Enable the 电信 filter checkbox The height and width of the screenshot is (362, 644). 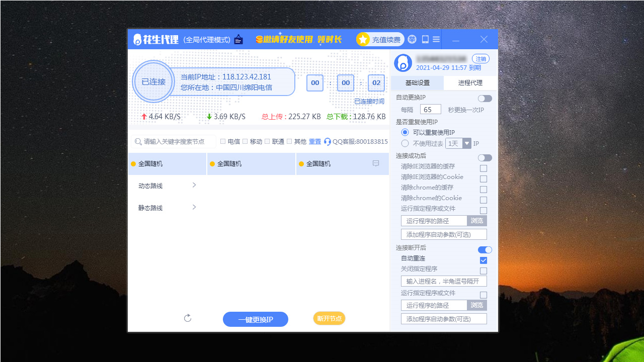(222, 141)
